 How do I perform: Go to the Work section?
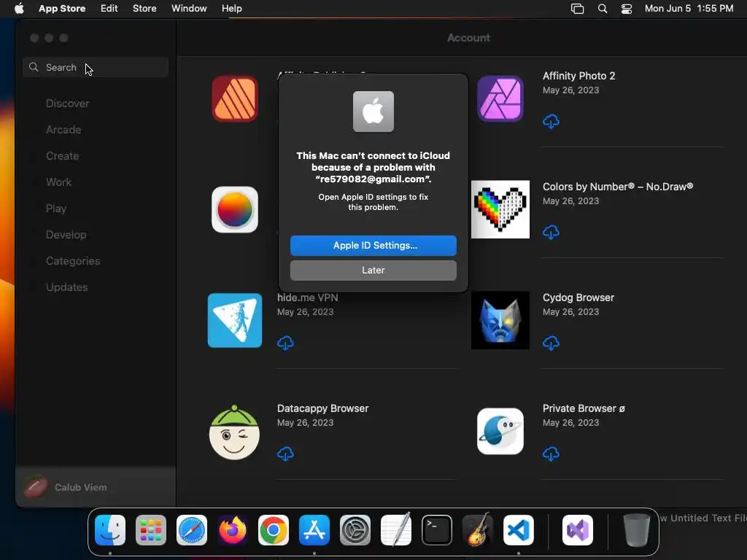click(58, 182)
